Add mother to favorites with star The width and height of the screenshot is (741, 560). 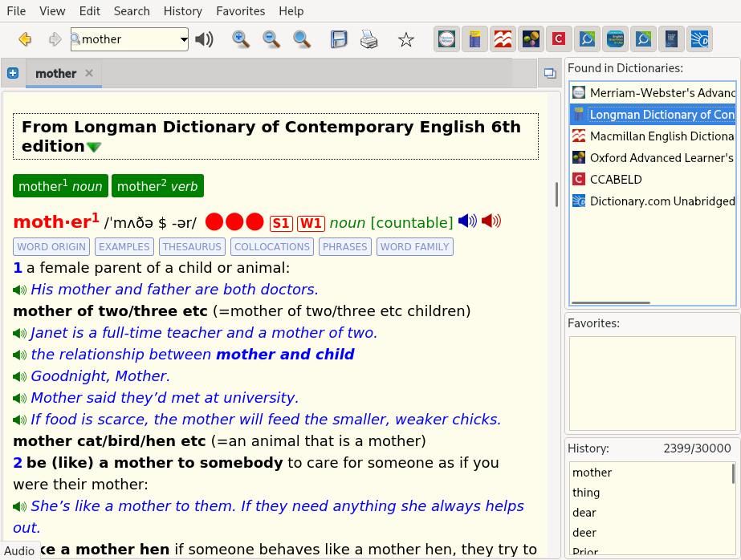[406, 39]
